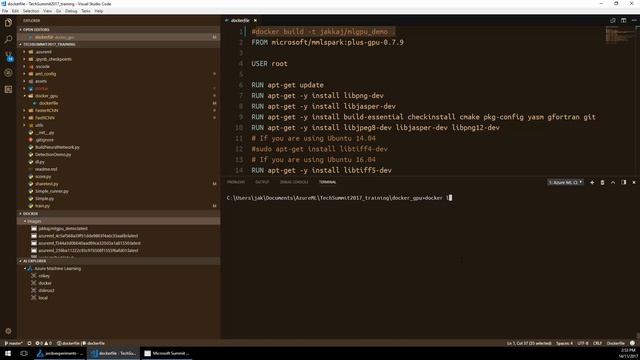Open the Debug view in activity bar

tap(8, 73)
